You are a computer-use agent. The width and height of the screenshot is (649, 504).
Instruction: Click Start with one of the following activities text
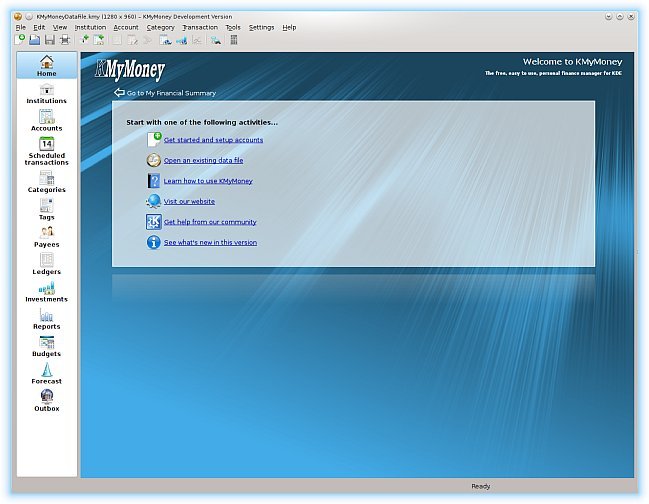pyautogui.click(x=202, y=122)
